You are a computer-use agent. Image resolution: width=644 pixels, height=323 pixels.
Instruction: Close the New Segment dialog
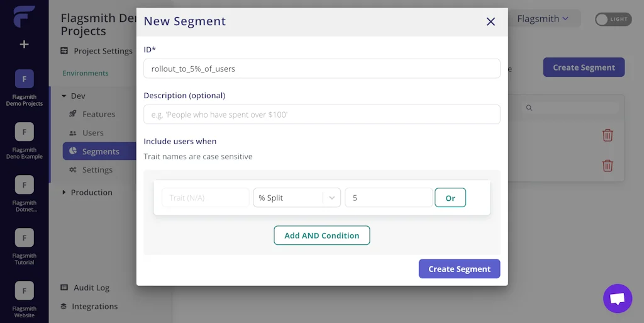click(x=491, y=21)
